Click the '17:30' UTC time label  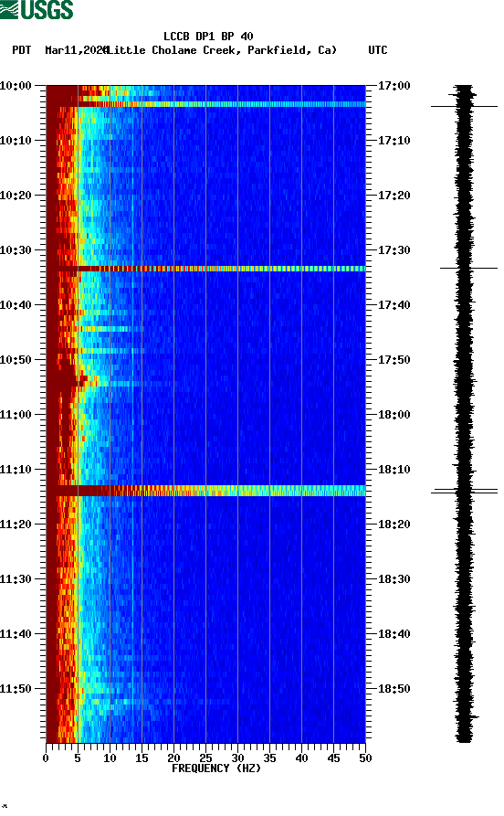(x=394, y=249)
